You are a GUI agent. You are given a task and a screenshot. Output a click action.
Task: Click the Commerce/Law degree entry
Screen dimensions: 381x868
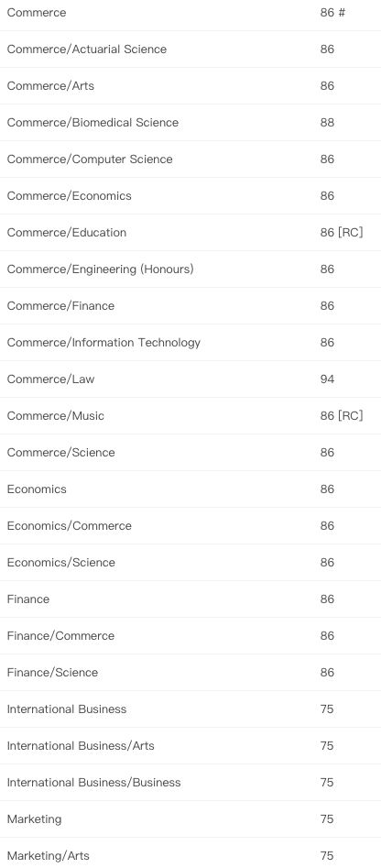coord(190,379)
